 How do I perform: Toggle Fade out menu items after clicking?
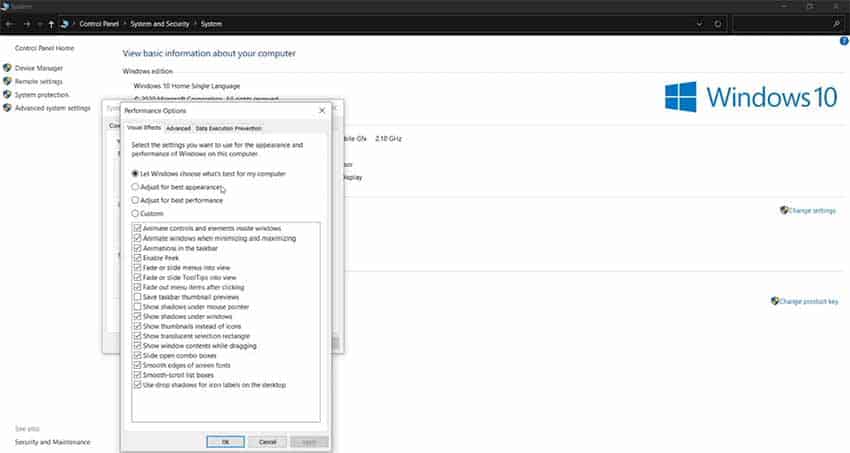click(x=138, y=287)
